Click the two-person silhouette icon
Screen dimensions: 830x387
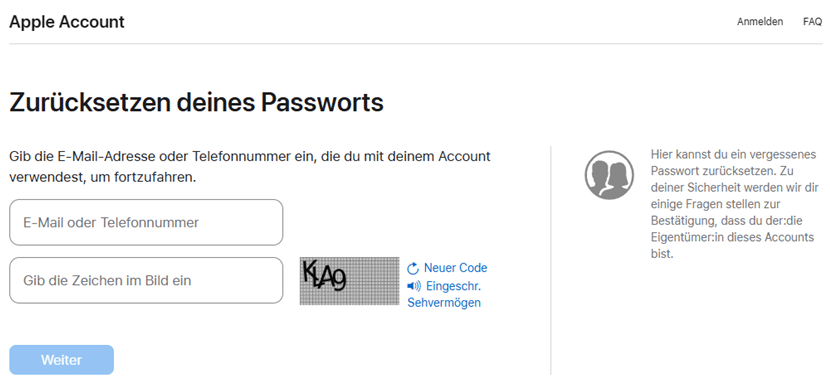click(x=609, y=175)
